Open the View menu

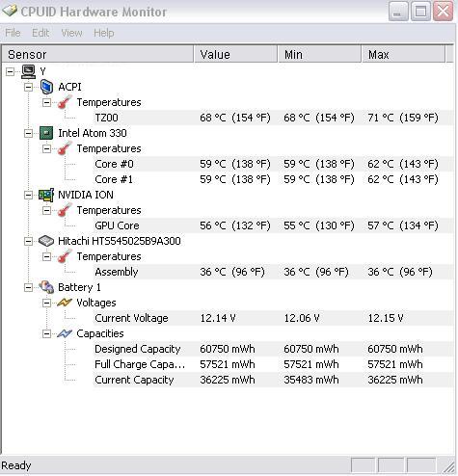[71, 33]
